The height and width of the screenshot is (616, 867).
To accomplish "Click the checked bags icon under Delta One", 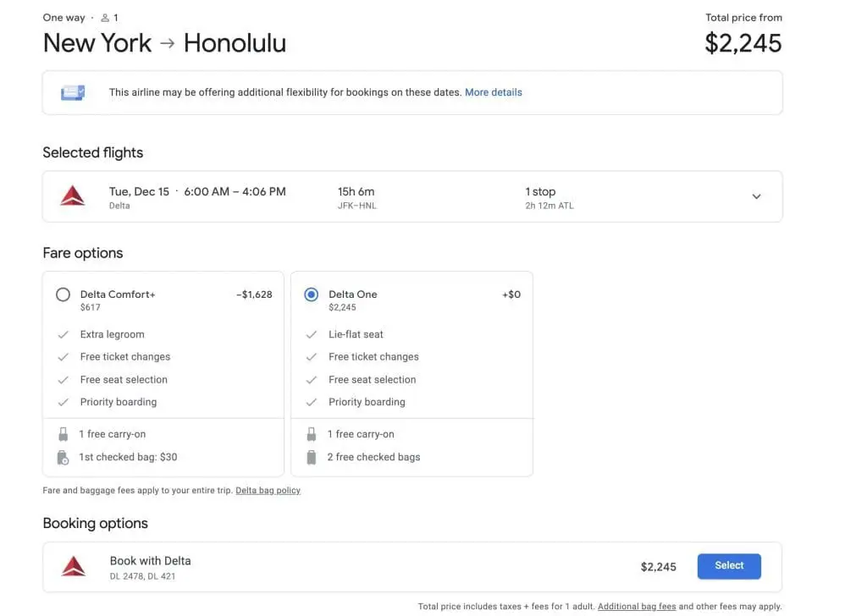I will [311, 457].
